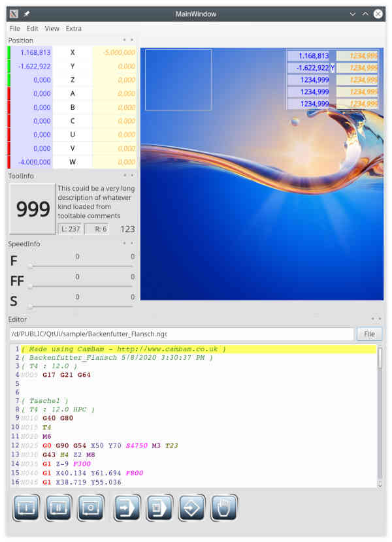Open the View menu

point(52,29)
